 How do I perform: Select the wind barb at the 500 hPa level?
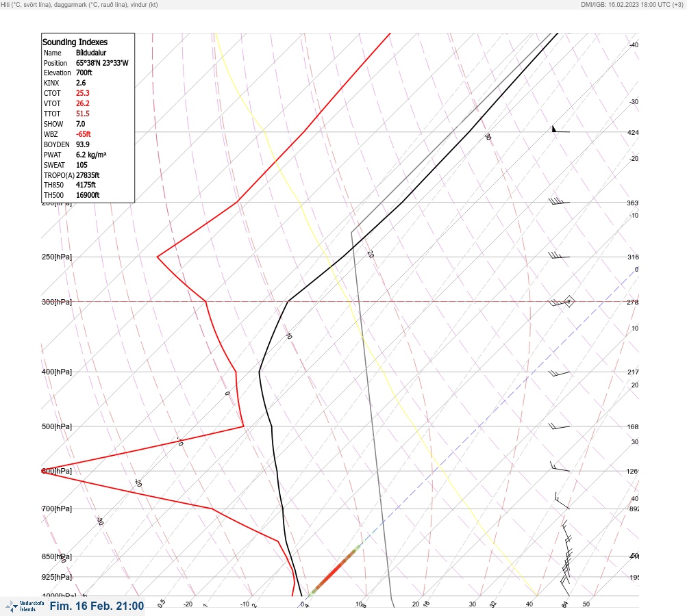click(559, 426)
